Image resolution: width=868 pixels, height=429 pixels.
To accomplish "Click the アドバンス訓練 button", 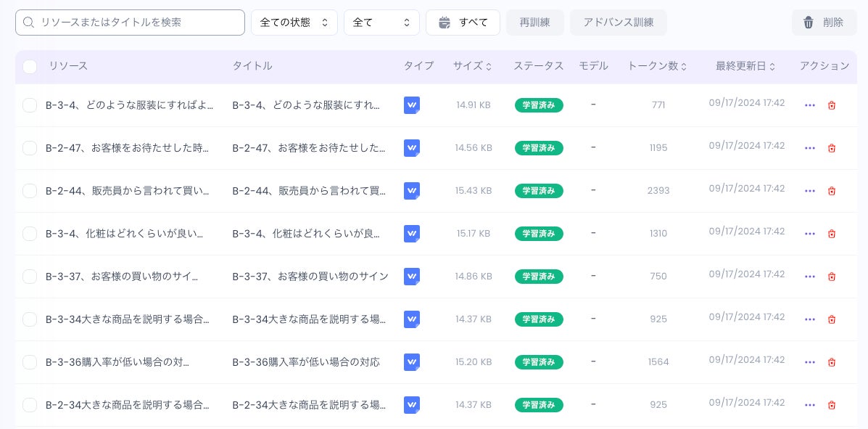I will 618,23.
